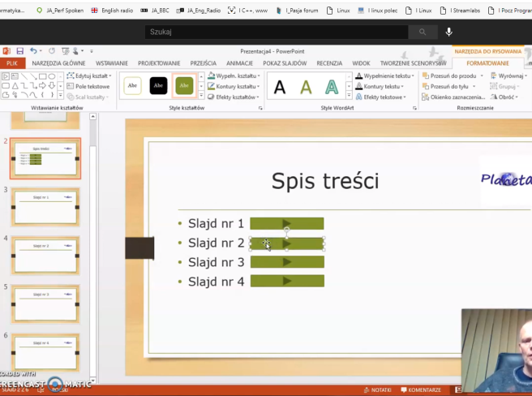Screen dimensions: 532x396
Task: Switch to the ANIMACJE ribbon tab
Action: pyautogui.click(x=239, y=62)
